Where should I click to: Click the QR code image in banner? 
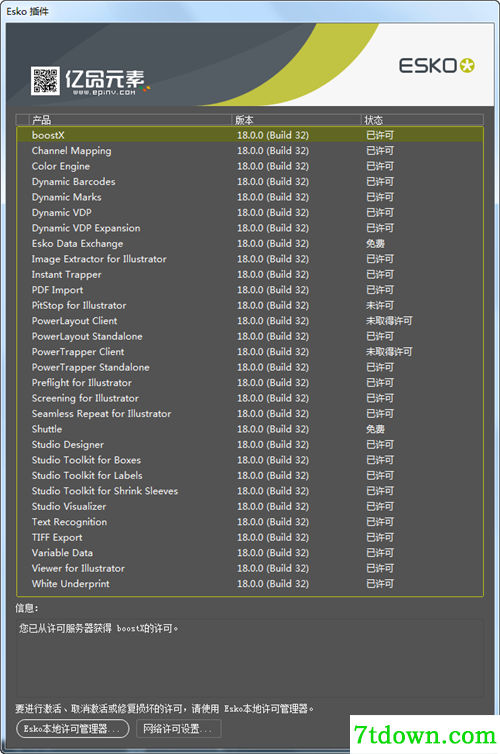[45, 81]
